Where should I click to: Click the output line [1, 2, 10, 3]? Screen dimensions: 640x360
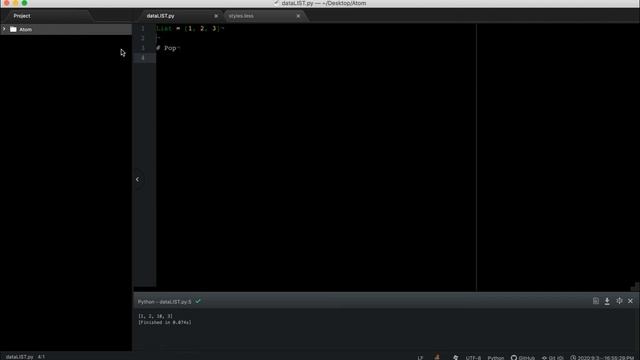(x=155, y=316)
